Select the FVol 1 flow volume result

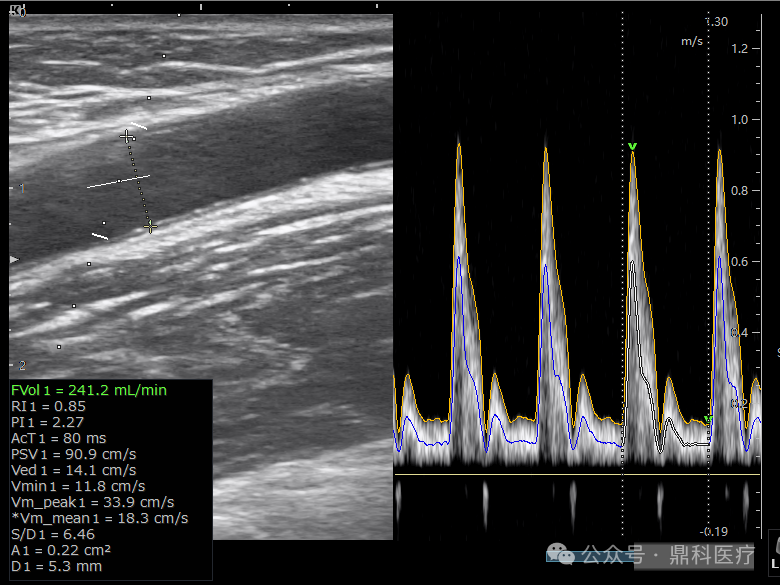click(89, 390)
